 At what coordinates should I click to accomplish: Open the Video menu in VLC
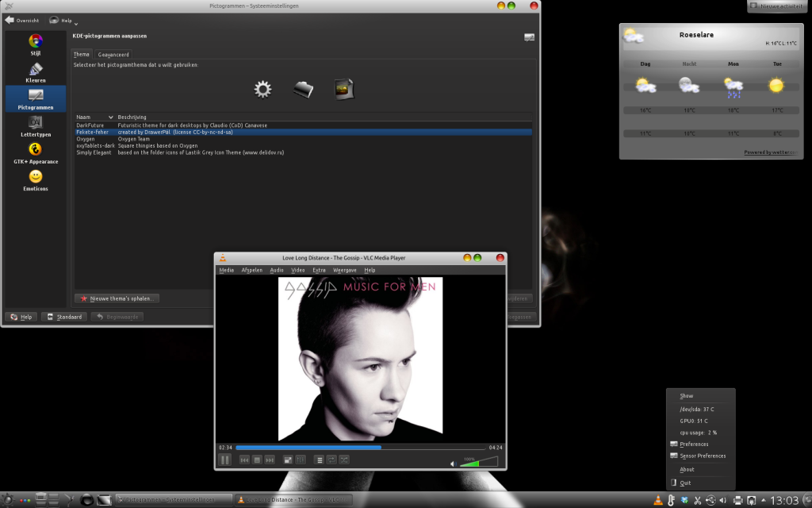pyautogui.click(x=298, y=270)
